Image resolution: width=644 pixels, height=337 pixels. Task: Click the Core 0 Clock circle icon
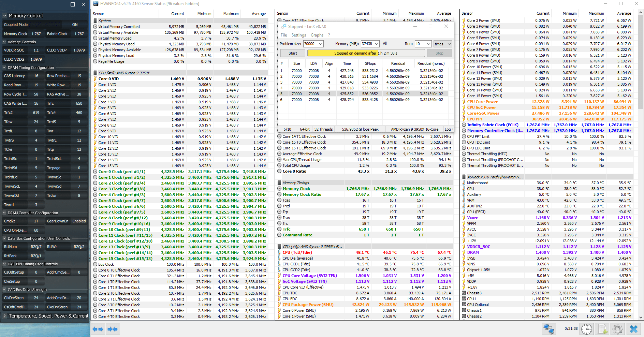96,172
